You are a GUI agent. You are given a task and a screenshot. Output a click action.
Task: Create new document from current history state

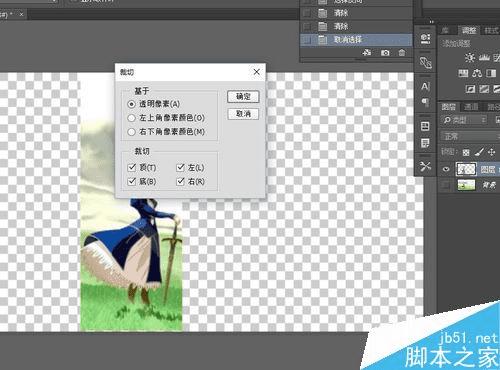[367, 53]
